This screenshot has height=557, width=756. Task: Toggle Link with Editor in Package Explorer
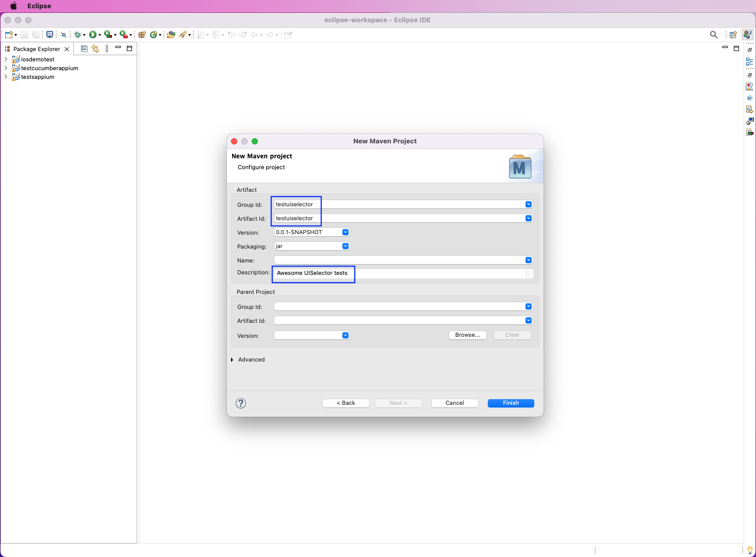pyautogui.click(x=95, y=48)
